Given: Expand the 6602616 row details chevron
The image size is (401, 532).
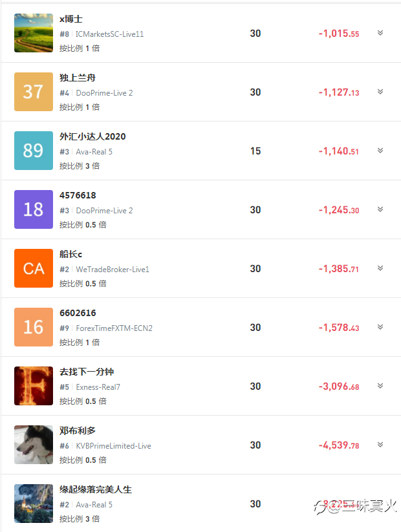Looking at the screenshot, I should tap(380, 326).
